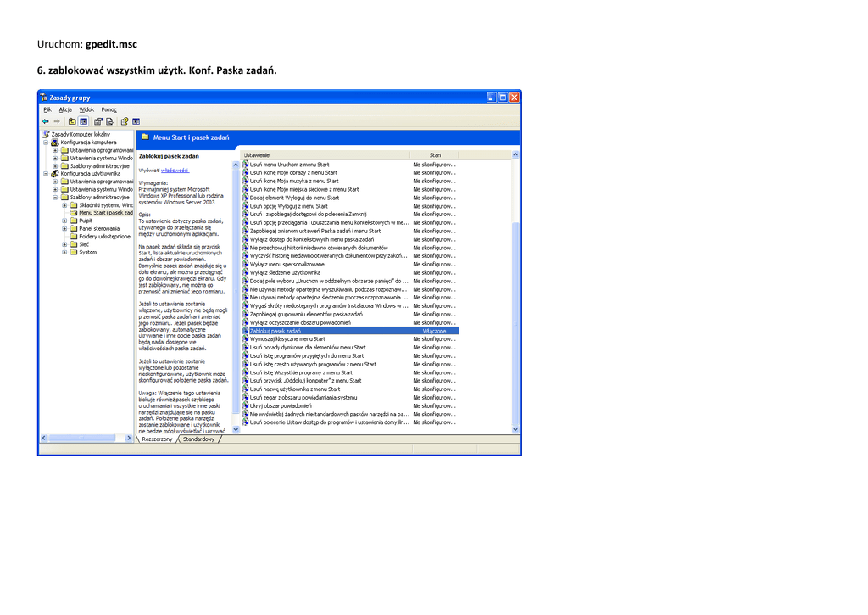Select the Panel sterowania folder
Screen dimensions: 868x615
98,228
